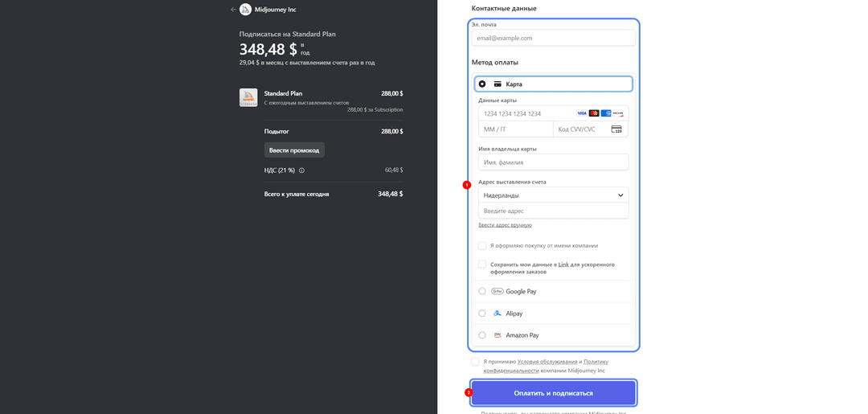Accept the terms of service checkbox
This screenshot has height=414, width=868.
[475, 362]
